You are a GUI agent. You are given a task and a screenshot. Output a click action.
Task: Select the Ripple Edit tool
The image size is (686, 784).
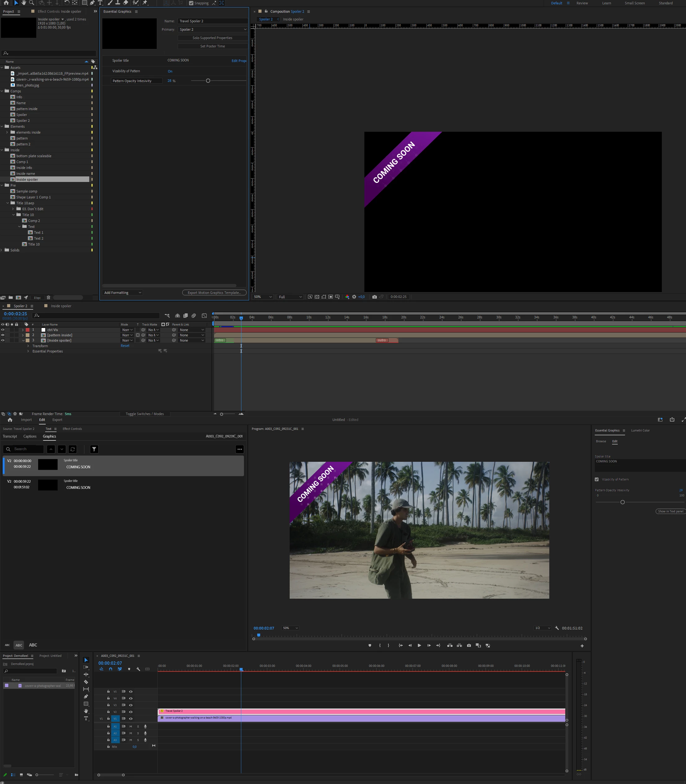click(86, 675)
